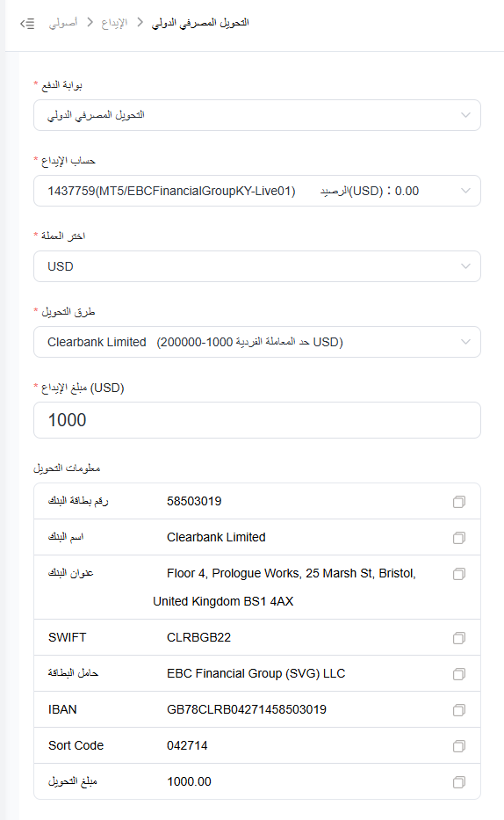Expand the deposit account 1437759 dropdown
Screen dimensions: 504x820
257,191
